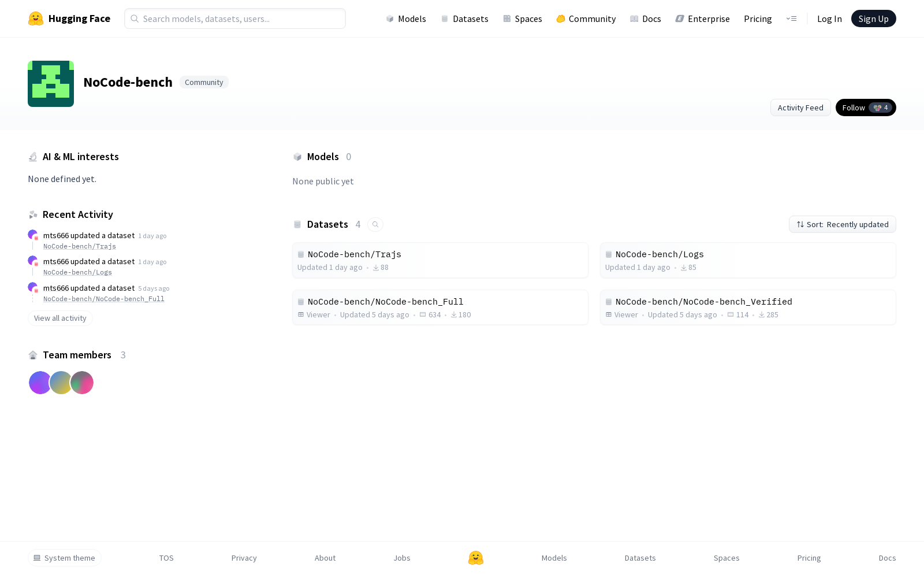Open NoCode-bench/Logs link in Recent Activity

pyautogui.click(x=77, y=272)
